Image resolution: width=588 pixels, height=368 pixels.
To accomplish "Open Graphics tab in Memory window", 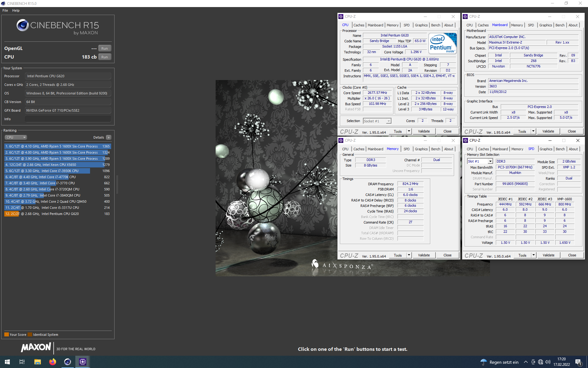I will 421,149.
